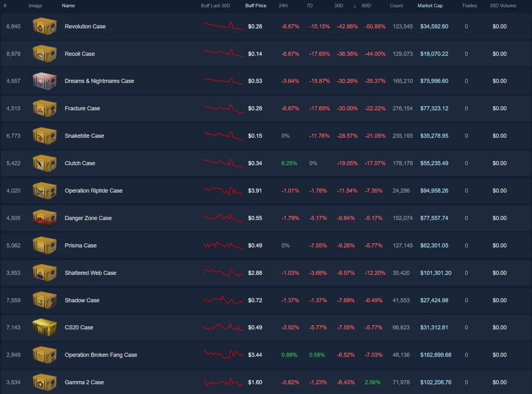The width and height of the screenshot is (532, 394).
Task: Sort by Market Cap column header
Action: point(430,6)
